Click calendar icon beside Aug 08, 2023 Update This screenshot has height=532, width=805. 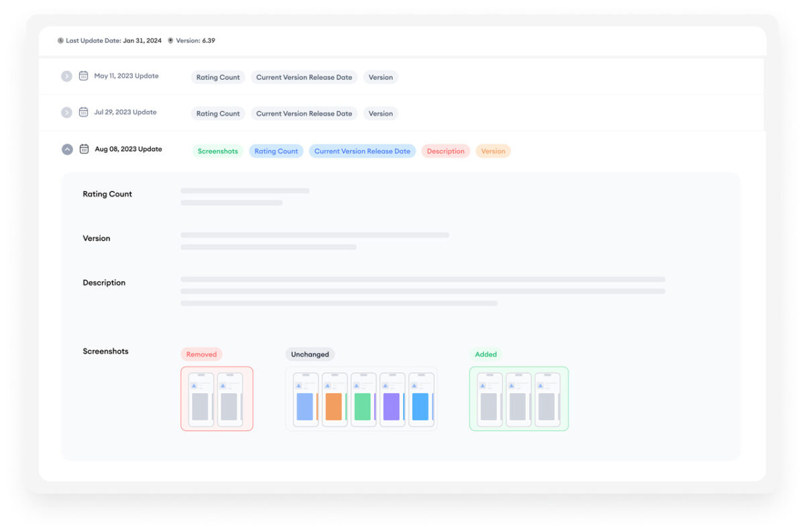pos(84,149)
